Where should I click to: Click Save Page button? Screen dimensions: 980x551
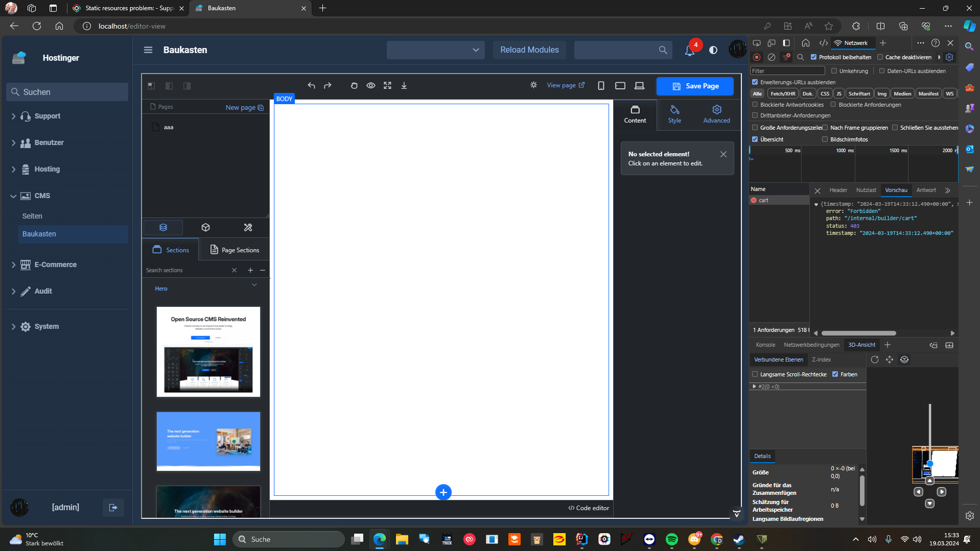pyautogui.click(x=695, y=86)
